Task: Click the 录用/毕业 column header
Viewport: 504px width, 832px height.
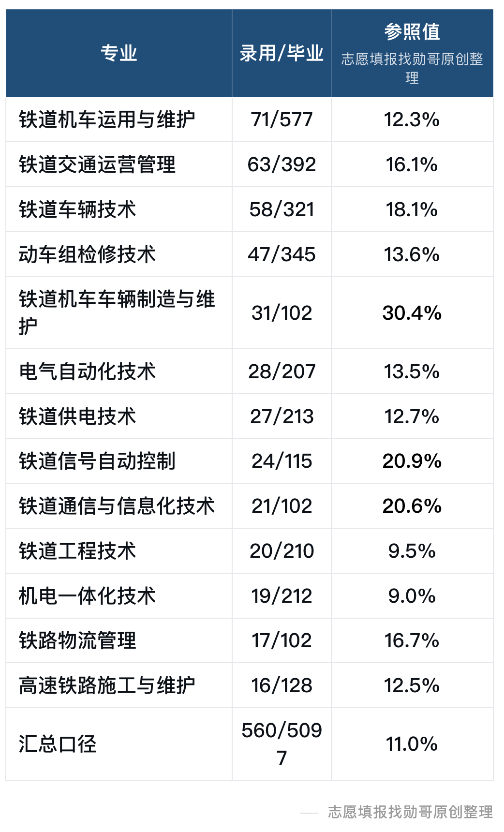Action: click(282, 53)
